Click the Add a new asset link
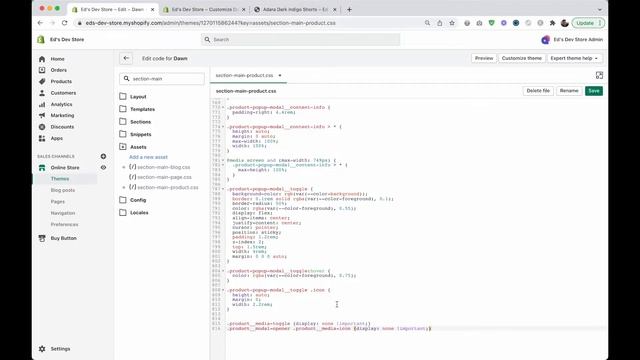Viewport: 640px width, 360px height. click(148, 157)
